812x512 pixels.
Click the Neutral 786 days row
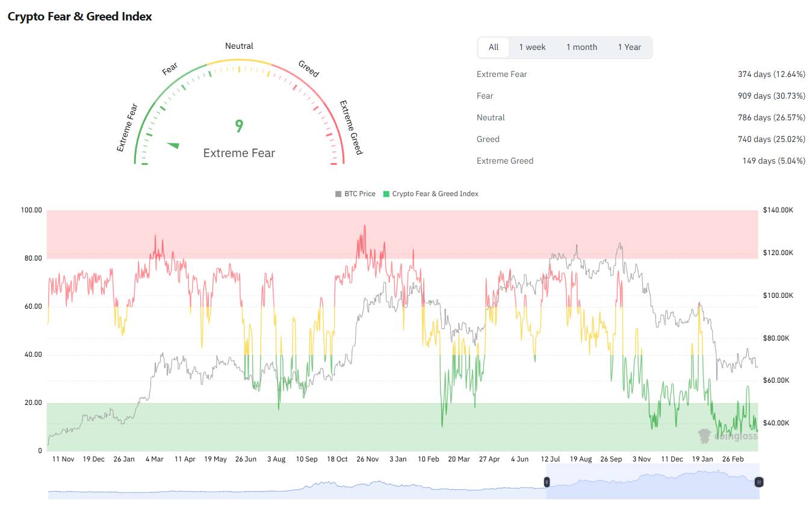[x=640, y=118]
